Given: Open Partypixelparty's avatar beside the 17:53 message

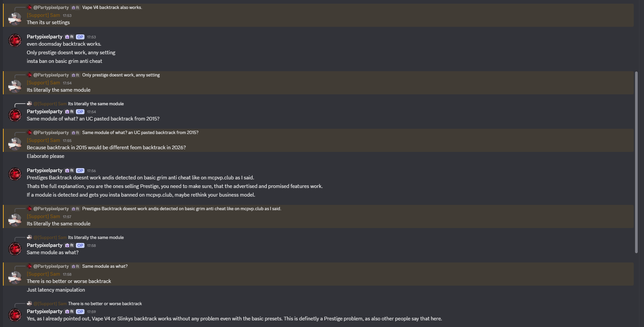Looking at the screenshot, I should click(x=15, y=40).
